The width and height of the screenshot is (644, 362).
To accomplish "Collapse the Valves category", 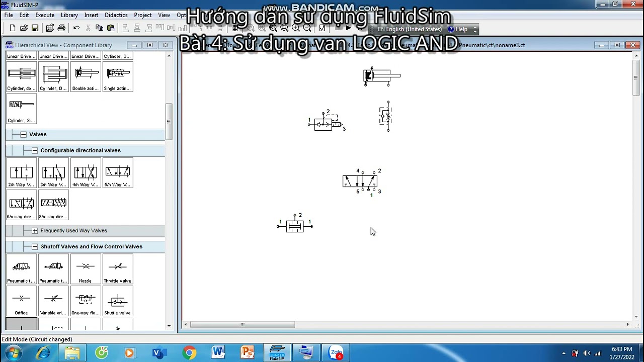I will (x=23, y=134).
